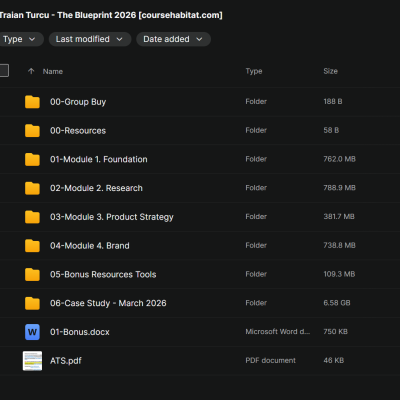
Task: Select 03-Module 3. Product Strategy name
Action: point(112,217)
